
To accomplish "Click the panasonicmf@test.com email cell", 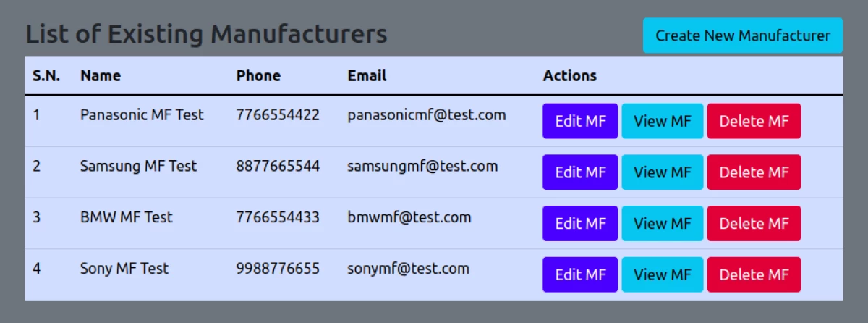I will (426, 115).
